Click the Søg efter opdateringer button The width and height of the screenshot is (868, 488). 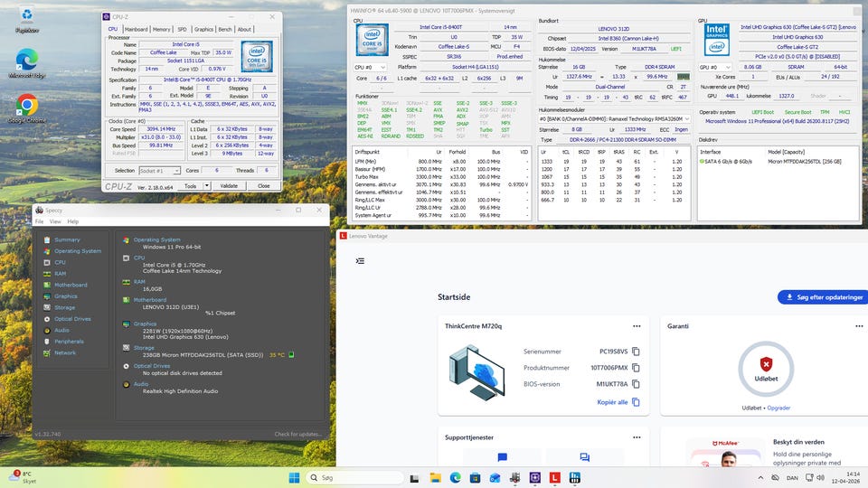[820, 297]
